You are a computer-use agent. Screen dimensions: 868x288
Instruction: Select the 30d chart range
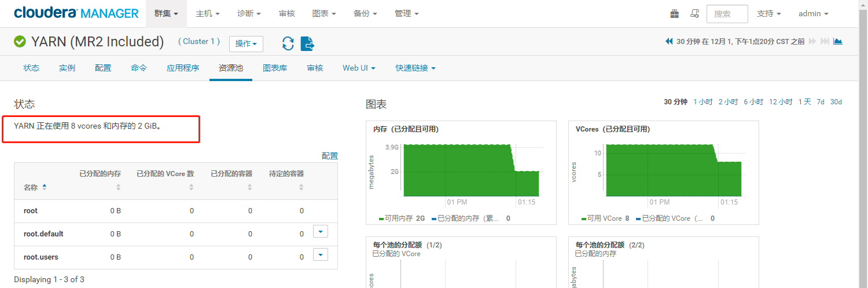click(836, 102)
